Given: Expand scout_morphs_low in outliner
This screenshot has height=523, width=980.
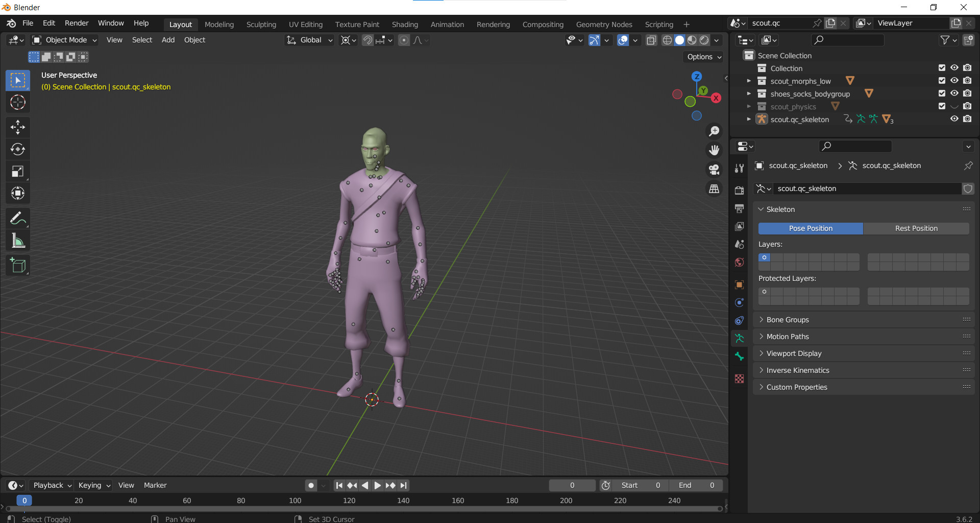Looking at the screenshot, I should 749,81.
